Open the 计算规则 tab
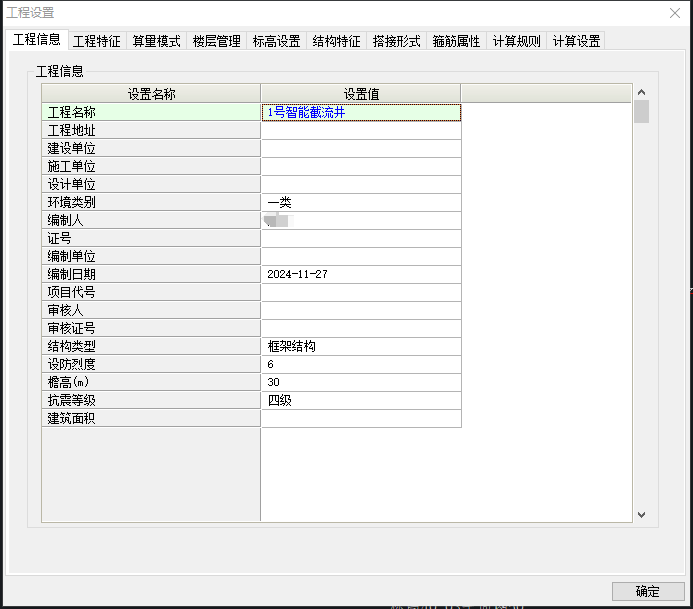 (517, 41)
